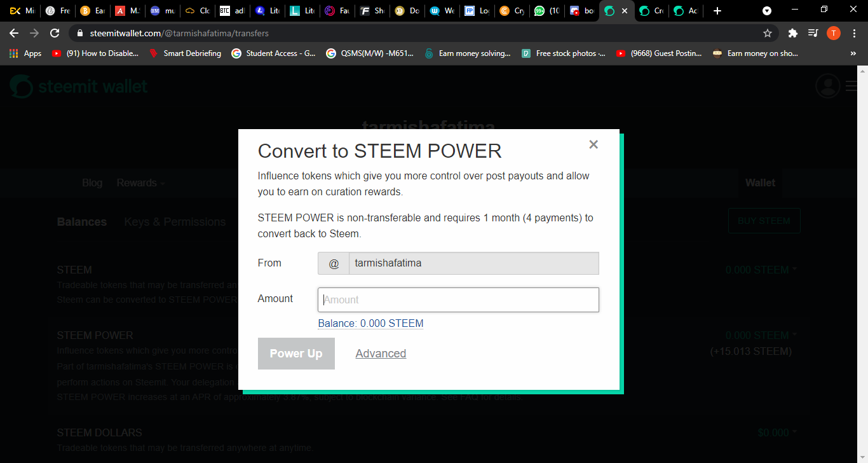Switch to the "Cry" browser tab
Image resolution: width=868 pixels, height=463 pixels.
(x=512, y=11)
